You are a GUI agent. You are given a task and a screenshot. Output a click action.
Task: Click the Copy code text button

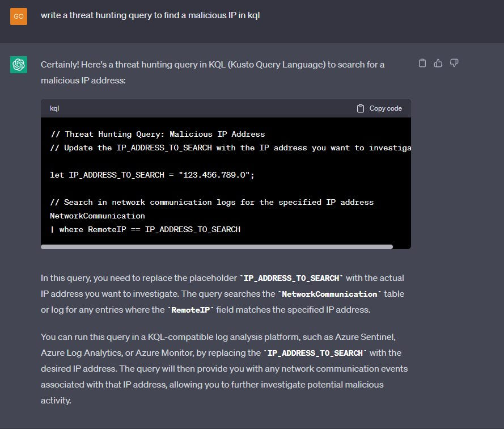click(x=386, y=108)
